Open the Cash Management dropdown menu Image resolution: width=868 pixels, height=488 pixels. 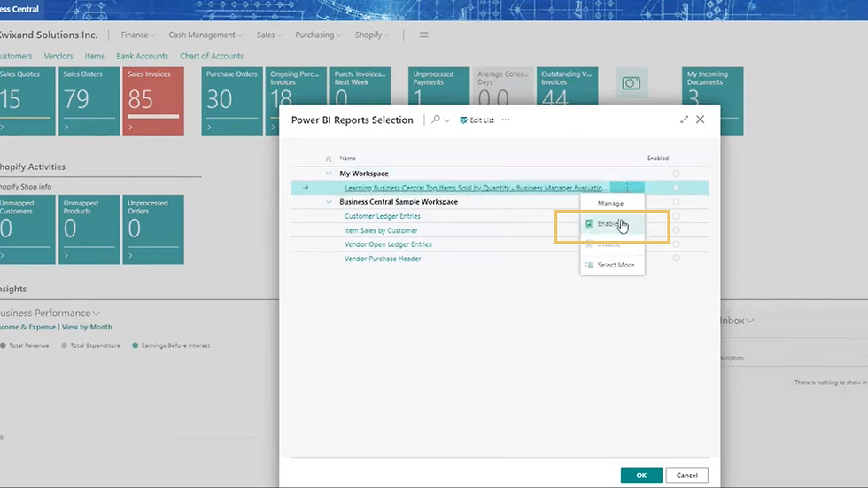[x=205, y=35]
